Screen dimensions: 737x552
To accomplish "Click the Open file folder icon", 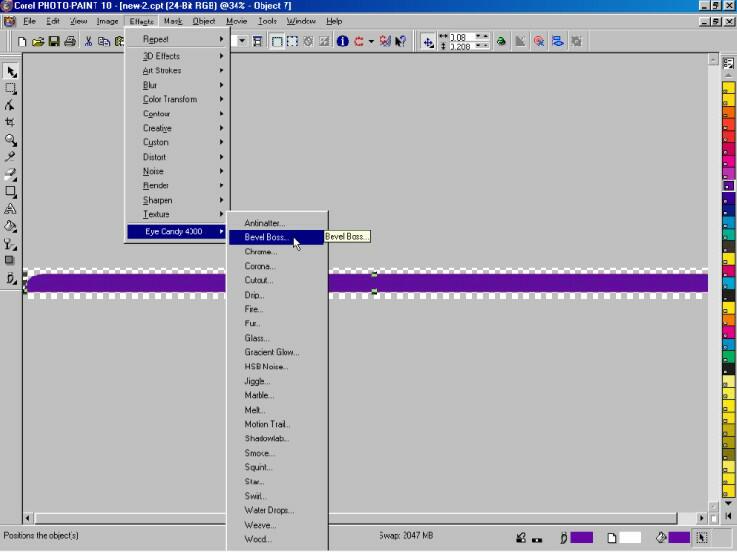I will pos(38,42).
